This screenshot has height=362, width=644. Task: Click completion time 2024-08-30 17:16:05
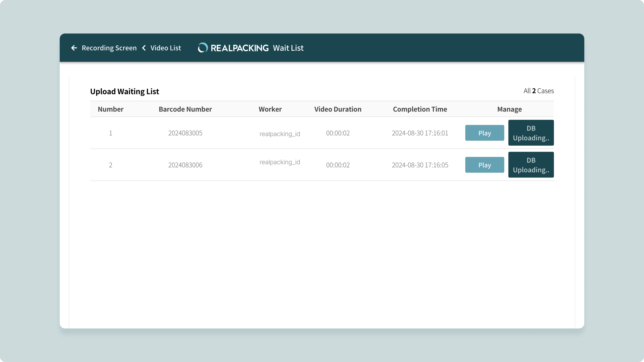420,165
